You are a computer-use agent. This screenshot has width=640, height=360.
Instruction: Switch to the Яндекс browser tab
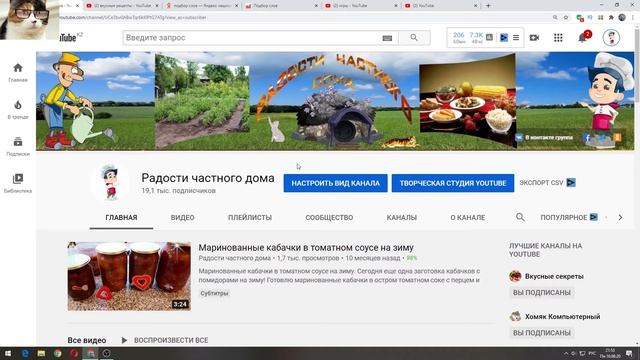click(202, 6)
